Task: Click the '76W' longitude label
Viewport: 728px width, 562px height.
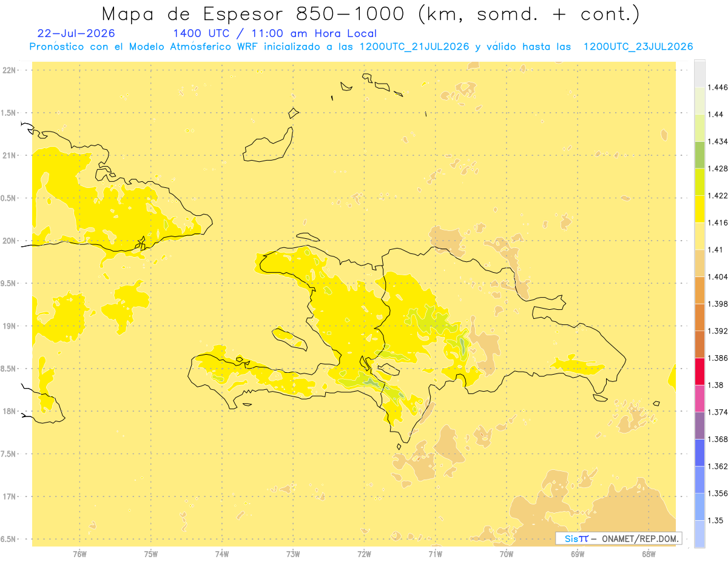Action: coord(79,554)
